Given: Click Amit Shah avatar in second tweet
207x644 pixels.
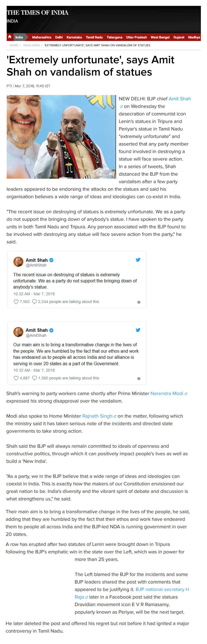Looking at the screenshot, I should pyautogui.click(x=18, y=332).
